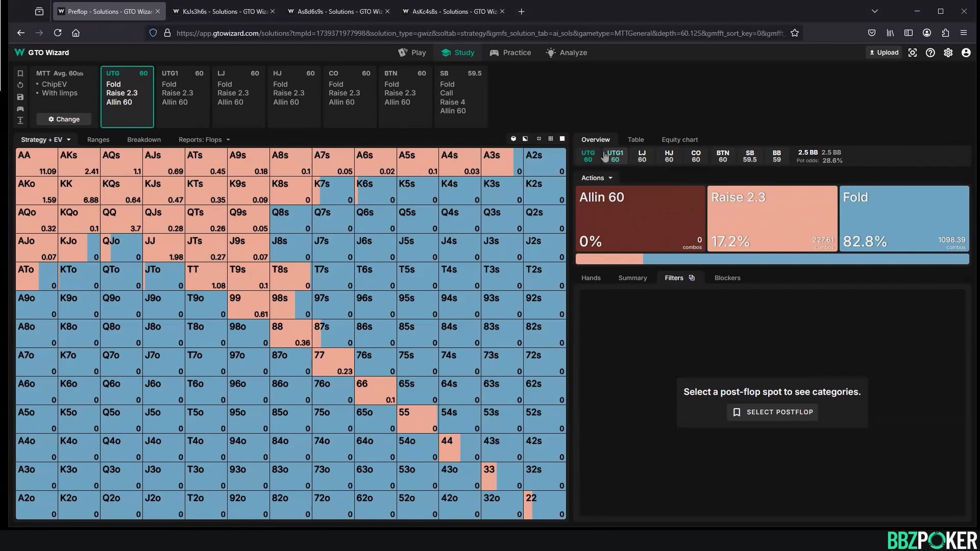
Task: Click the save disk sidebar icon
Action: 20,97
